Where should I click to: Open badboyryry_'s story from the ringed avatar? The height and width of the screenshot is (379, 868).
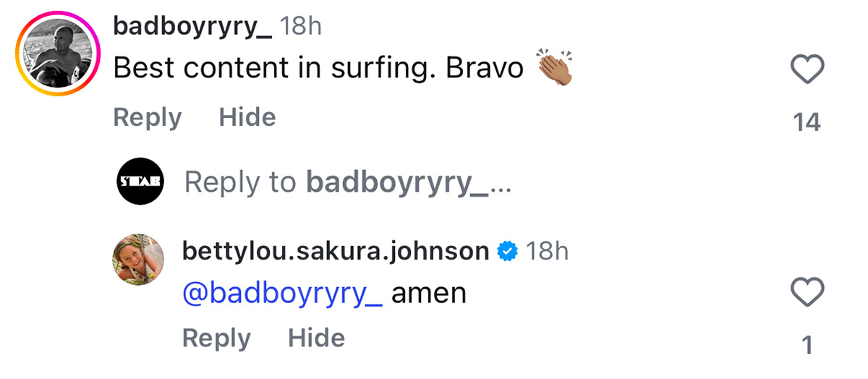(x=58, y=54)
